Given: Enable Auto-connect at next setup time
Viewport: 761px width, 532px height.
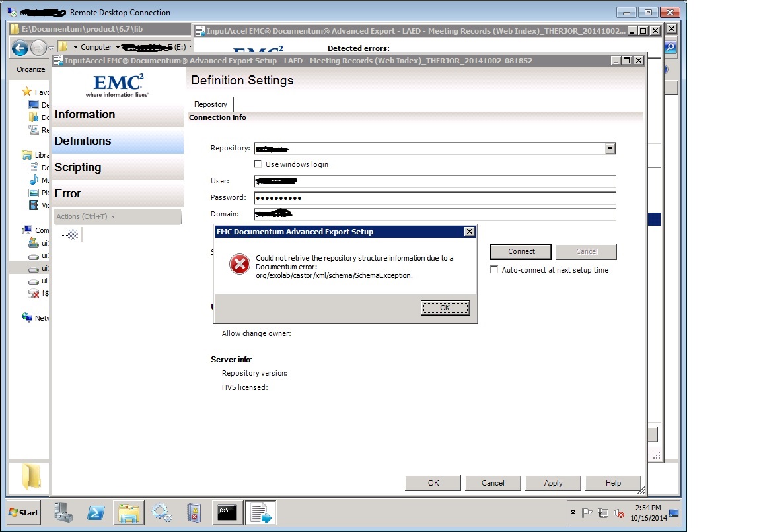Looking at the screenshot, I should (x=494, y=270).
